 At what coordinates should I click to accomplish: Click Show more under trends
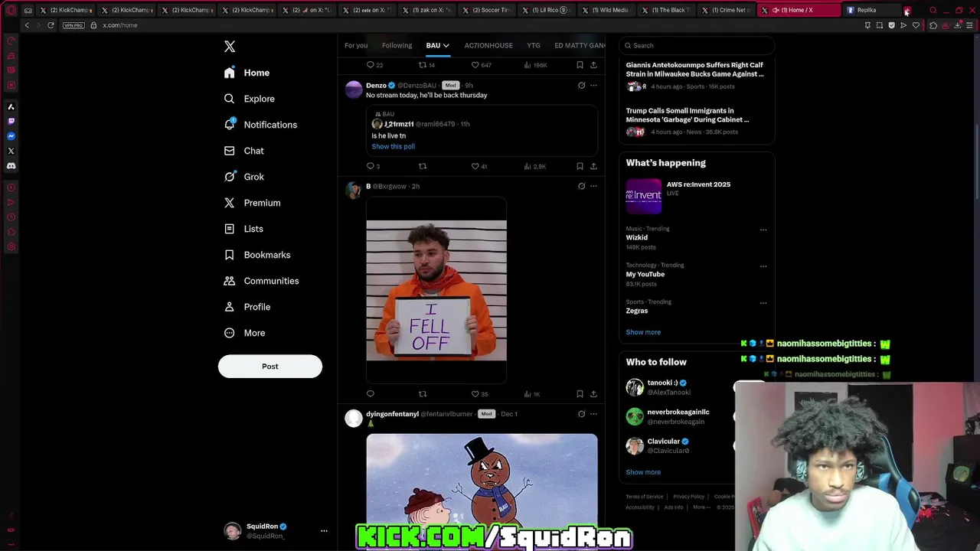click(x=643, y=332)
